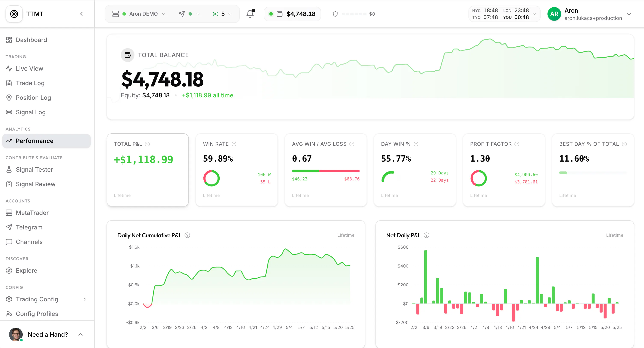The height and width of the screenshot is (348, 644).
Task: Click the AR user avatar
Action: (554, 14)
